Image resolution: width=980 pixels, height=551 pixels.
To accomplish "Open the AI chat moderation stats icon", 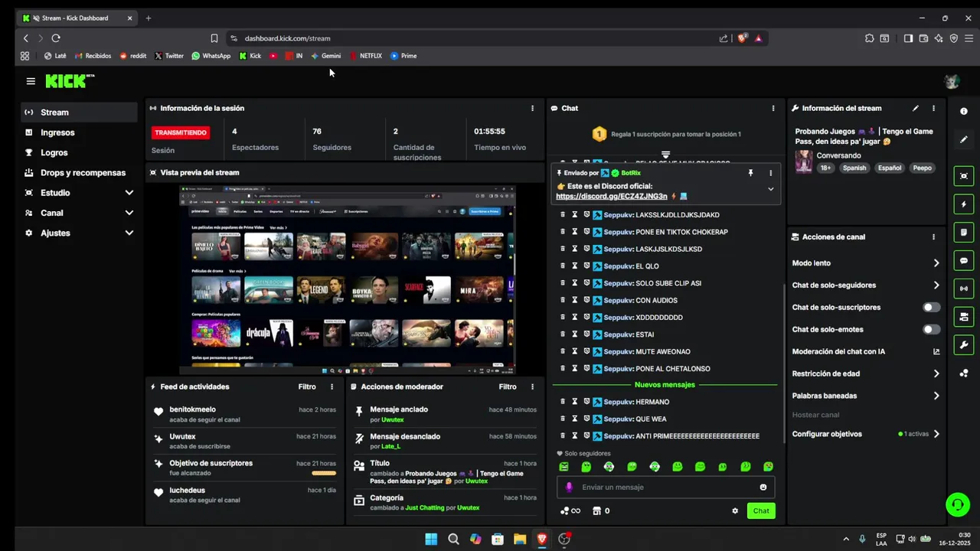I will click(936, 352).
